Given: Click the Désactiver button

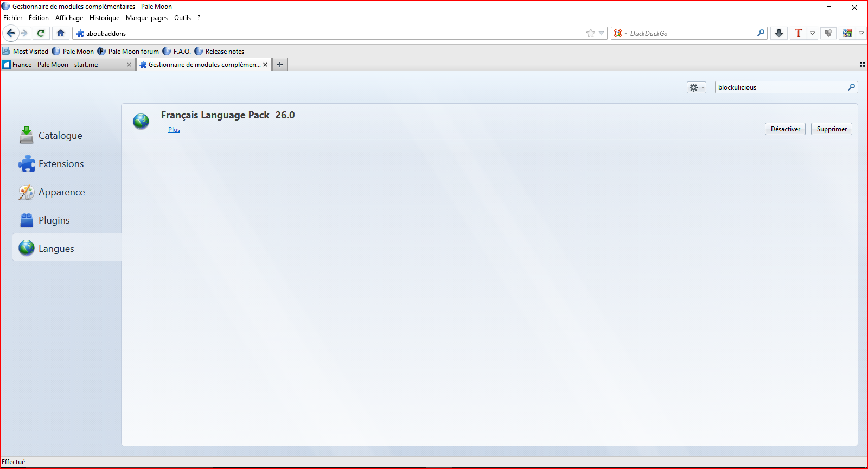Looking at the screenshot, I should (x=785, y=129).
